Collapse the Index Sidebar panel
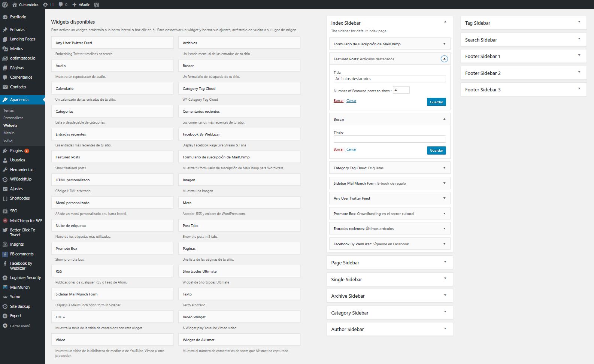Image resolution: width=594 pixels, height=364 pixels. [445, 22]
